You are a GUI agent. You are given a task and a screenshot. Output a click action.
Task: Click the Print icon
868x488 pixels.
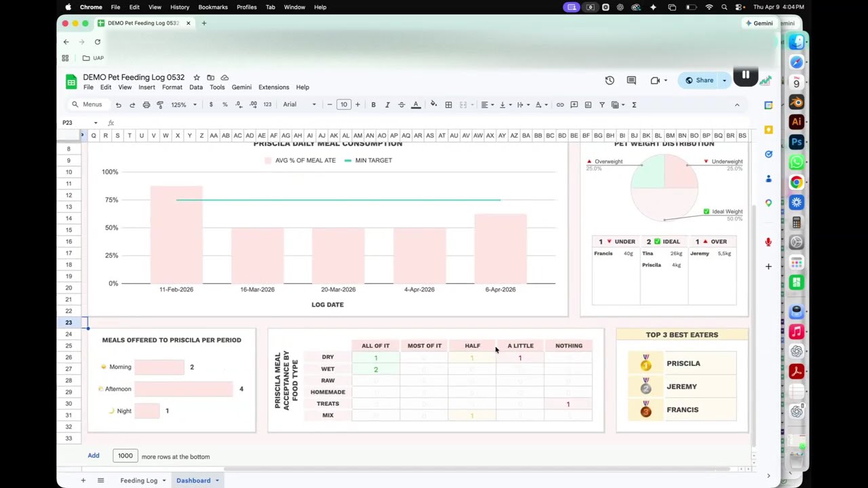coord(146,105)
